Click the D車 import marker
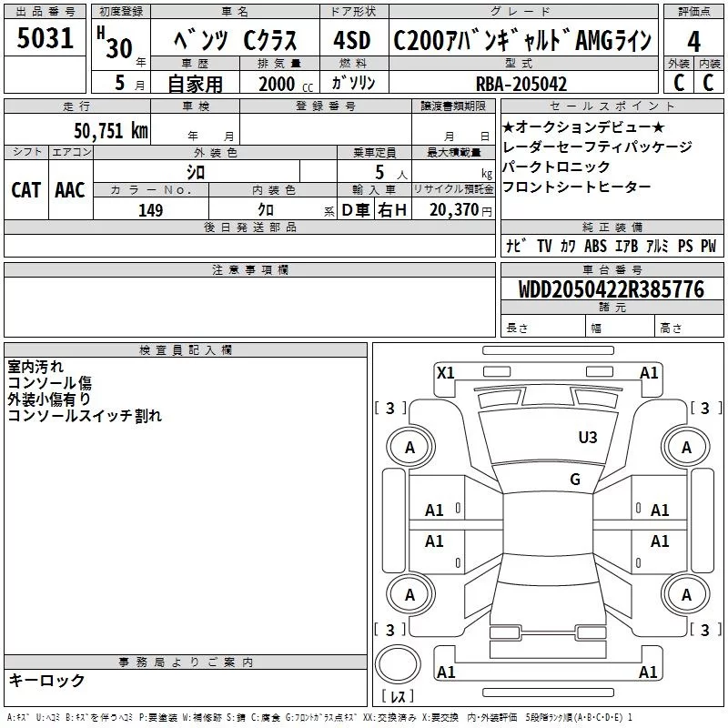This screenshot has width=728, height=728. pos(356,210)
